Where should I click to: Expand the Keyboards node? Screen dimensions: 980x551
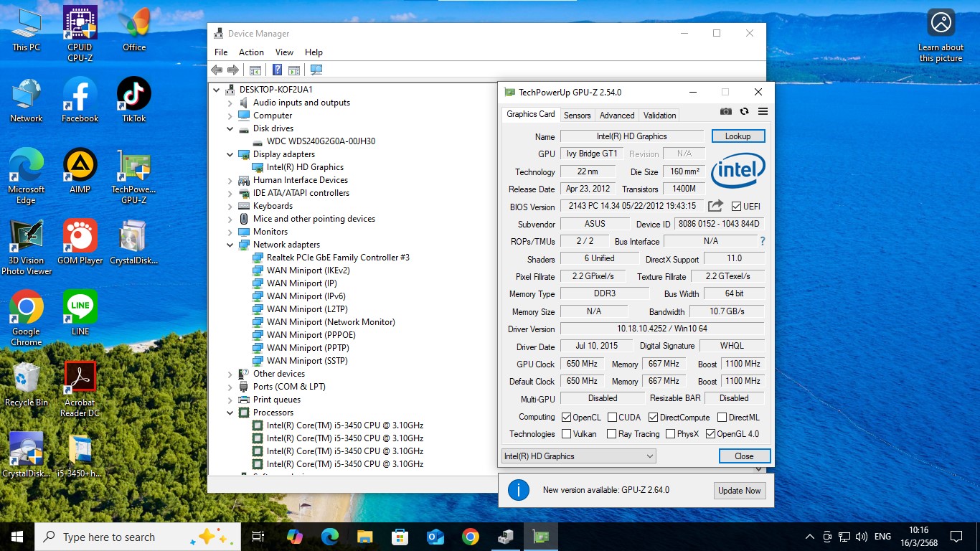pyautogui.click(x=230, y=206)
